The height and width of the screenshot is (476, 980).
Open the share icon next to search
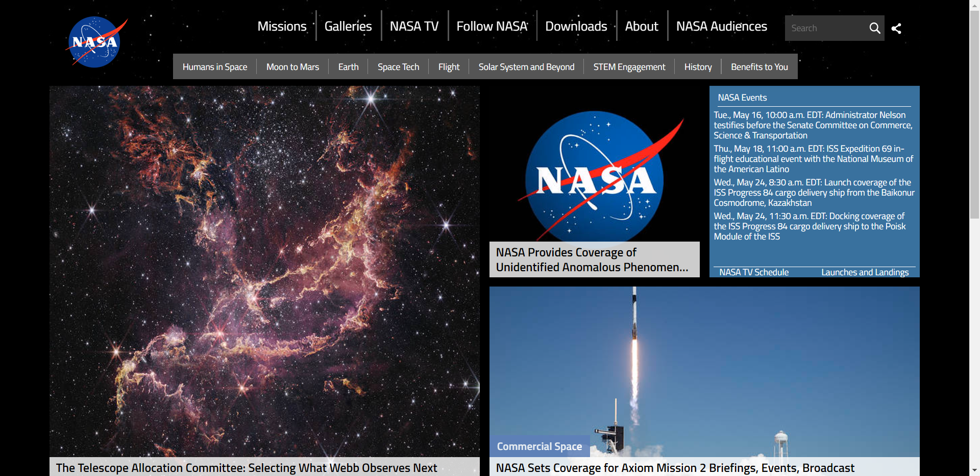(x=896, y=29)
